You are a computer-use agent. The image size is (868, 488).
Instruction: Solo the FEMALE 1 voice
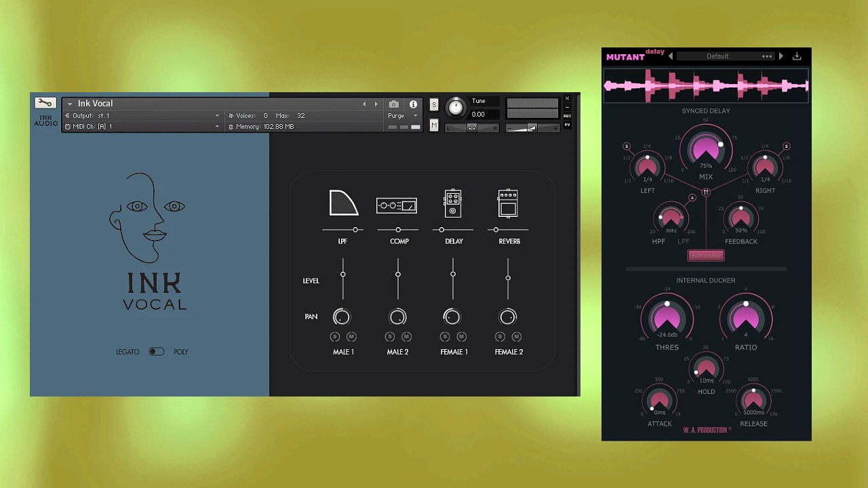click(445, 337)
